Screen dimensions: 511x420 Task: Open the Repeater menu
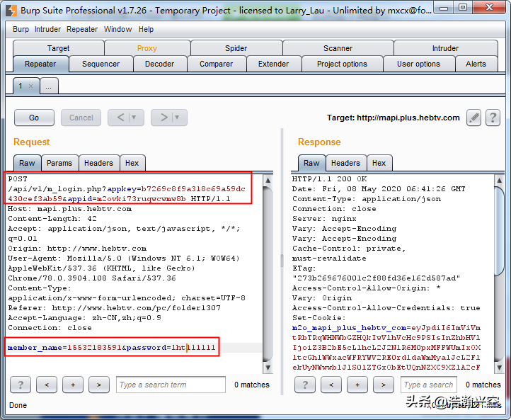coord(82,29)
